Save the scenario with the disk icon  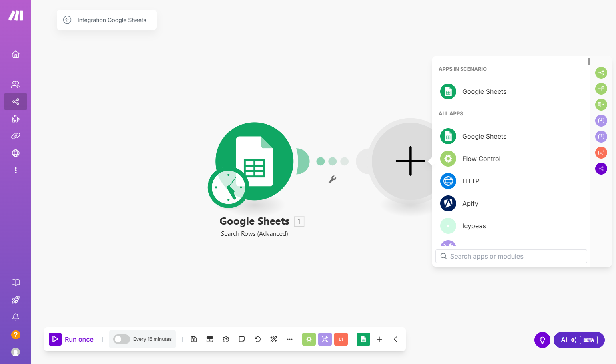(194, 339)
